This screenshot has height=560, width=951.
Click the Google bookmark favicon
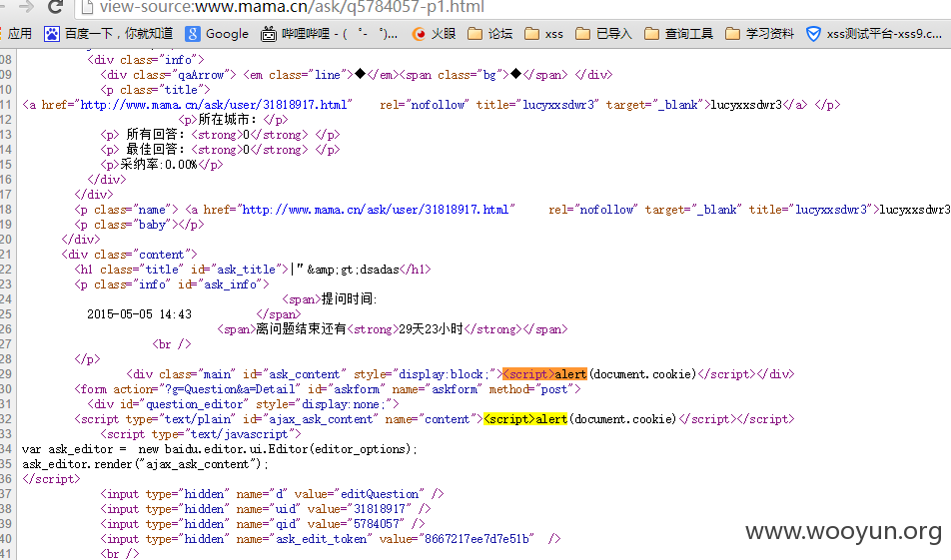[192, 34]
